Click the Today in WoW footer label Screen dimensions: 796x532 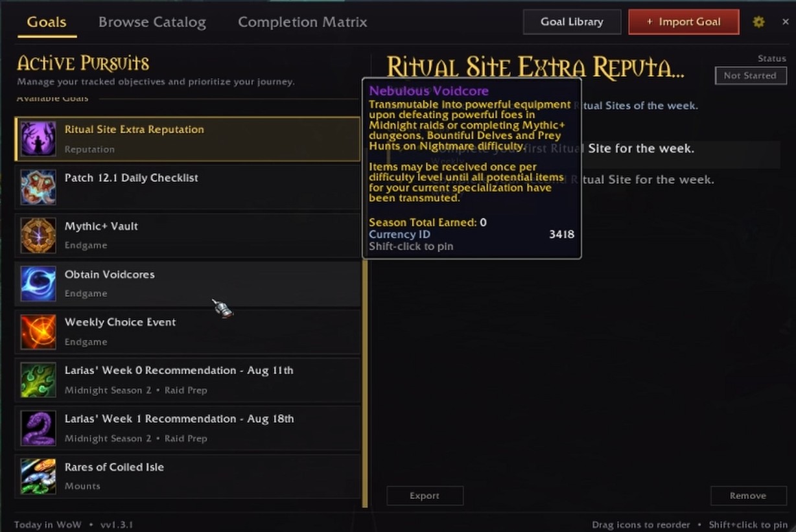[47, 525]
